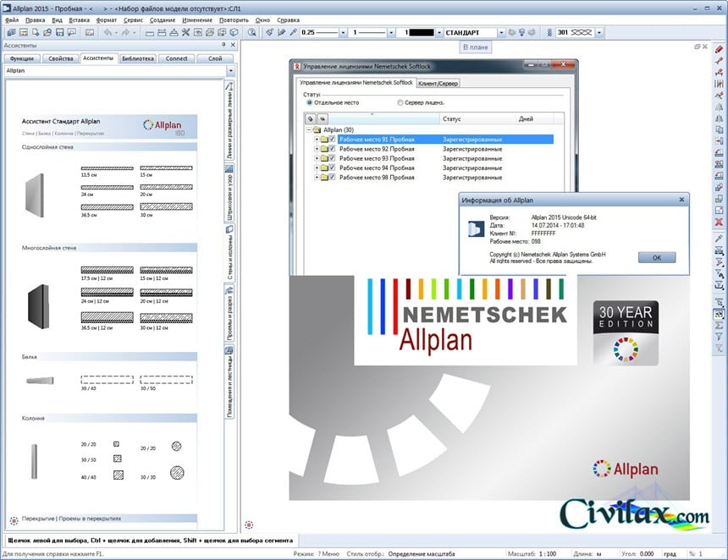
Task: Click Перекрытие | Проемы в перекрытиях link
Action: tap(71, 519)
